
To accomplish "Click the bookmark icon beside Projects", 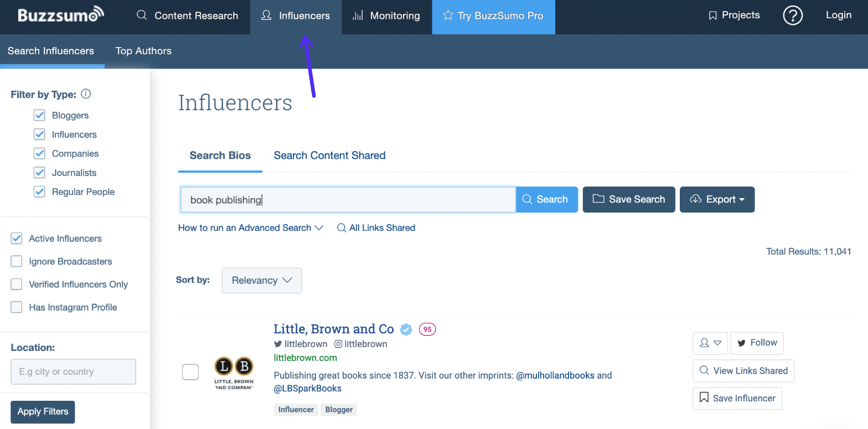I will pyautogui.click(x=712, y=16).
